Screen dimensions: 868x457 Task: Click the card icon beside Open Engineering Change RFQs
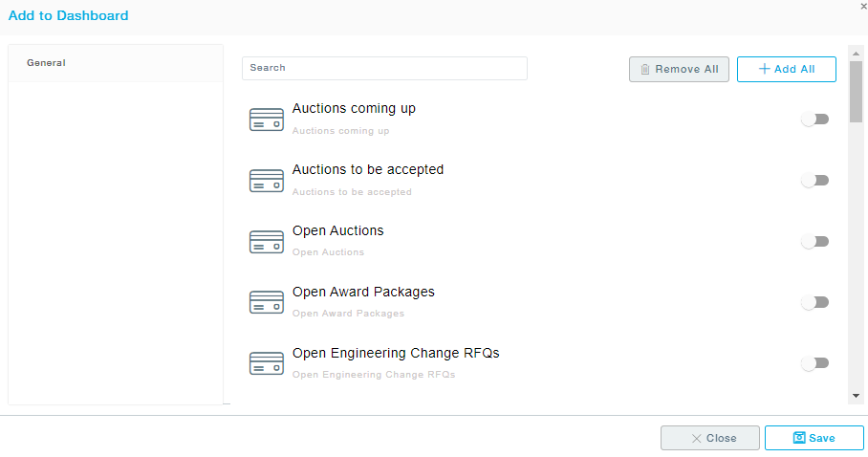coord(266,363)
